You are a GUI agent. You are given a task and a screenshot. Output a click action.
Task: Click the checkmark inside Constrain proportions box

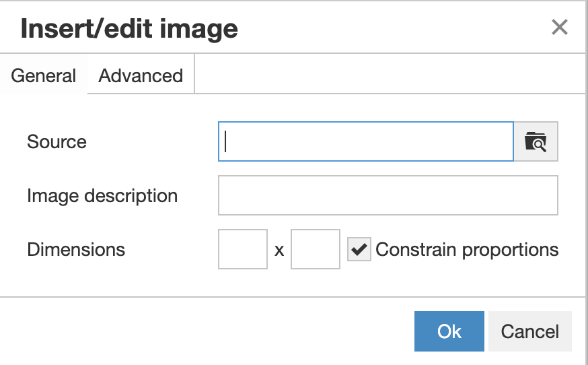click(x=359, y=249)
